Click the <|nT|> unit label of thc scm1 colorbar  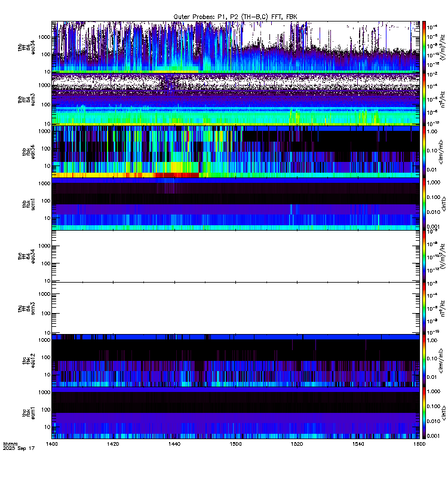pos(444,413)
